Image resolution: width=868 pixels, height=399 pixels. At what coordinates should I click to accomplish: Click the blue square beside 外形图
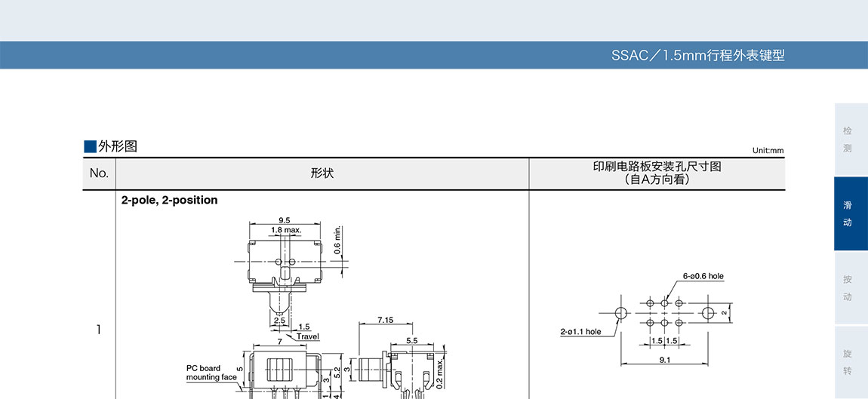coord(90,146)
